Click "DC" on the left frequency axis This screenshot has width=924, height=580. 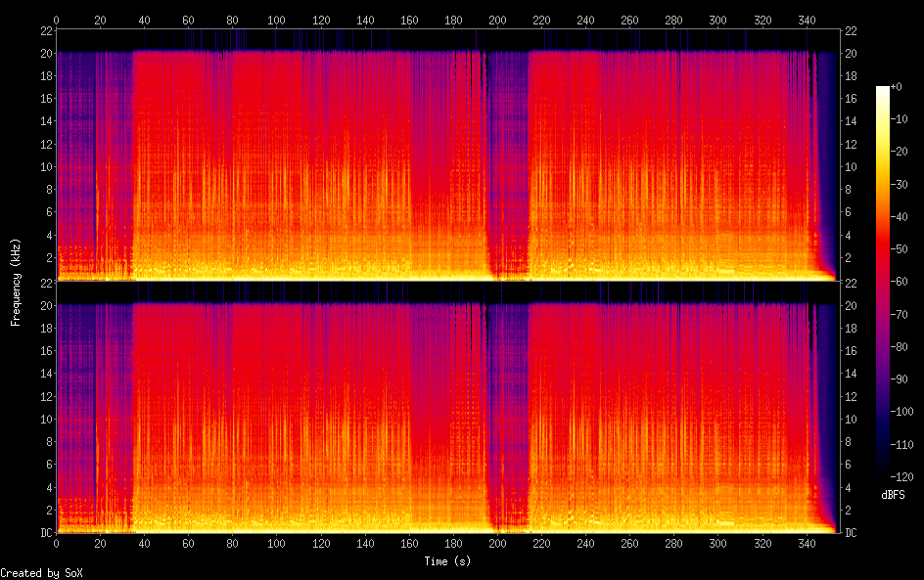[x=46, y=533]
